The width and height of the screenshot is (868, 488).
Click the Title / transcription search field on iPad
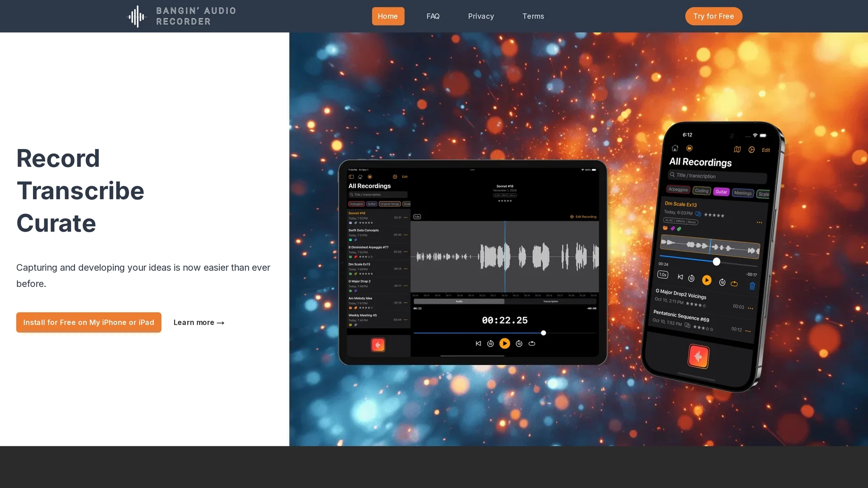tap(378, 195)
